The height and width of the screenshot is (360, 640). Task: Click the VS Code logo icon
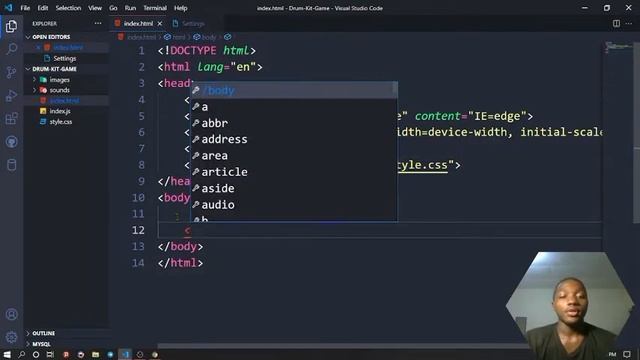pos(8,7)
